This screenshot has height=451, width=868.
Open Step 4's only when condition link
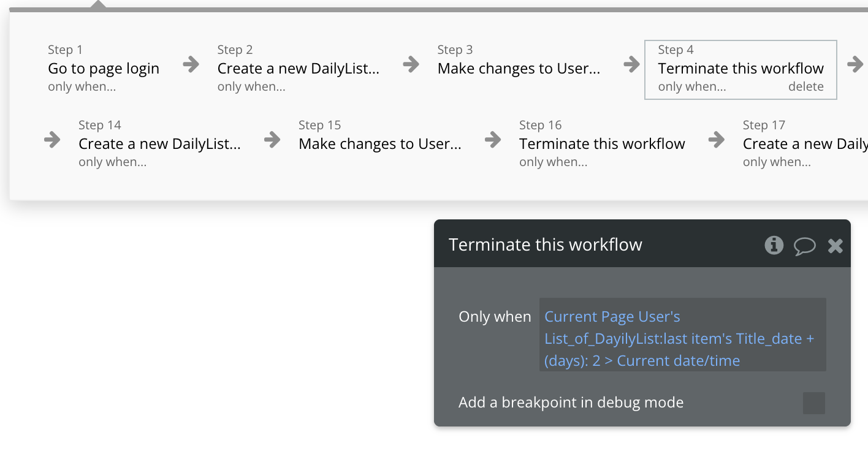(x=692, y=87)
